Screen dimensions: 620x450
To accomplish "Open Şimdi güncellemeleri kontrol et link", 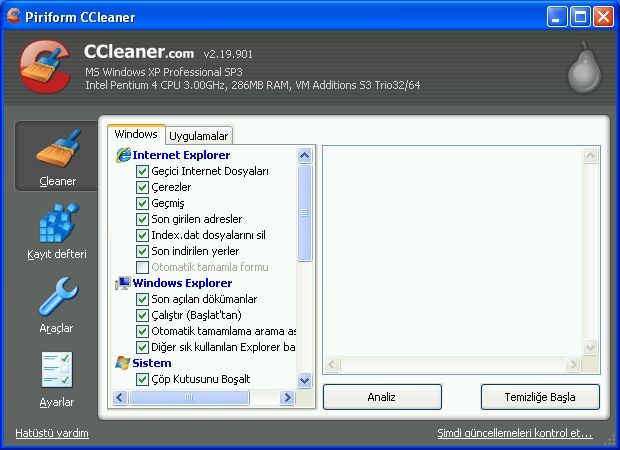I will click(x=514, y=433).
